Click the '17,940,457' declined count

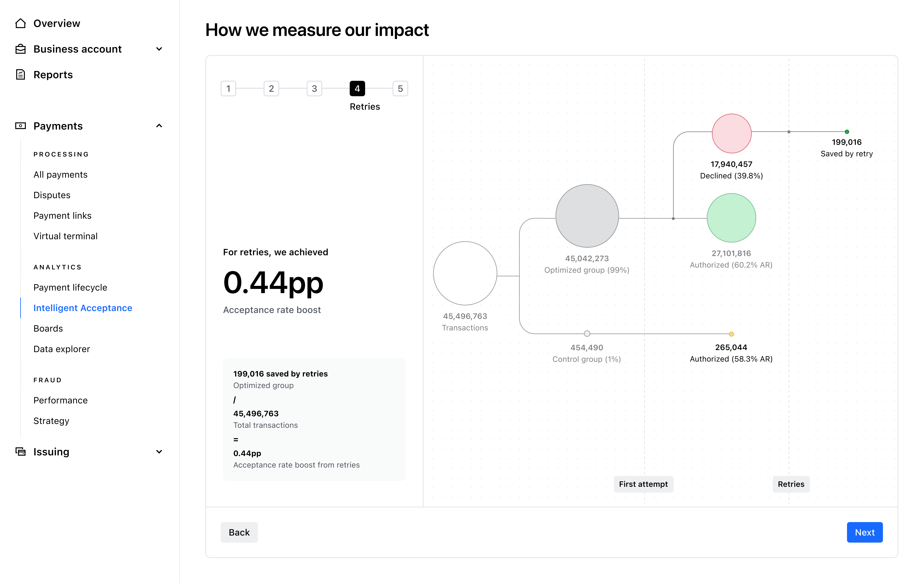[x=731, y=164]
